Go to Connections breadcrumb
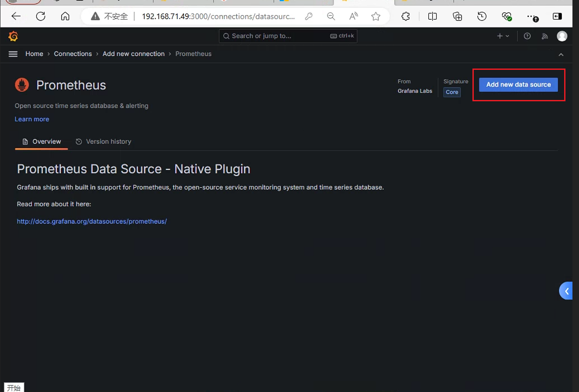 pyautogui.click(x=73, y=54)
